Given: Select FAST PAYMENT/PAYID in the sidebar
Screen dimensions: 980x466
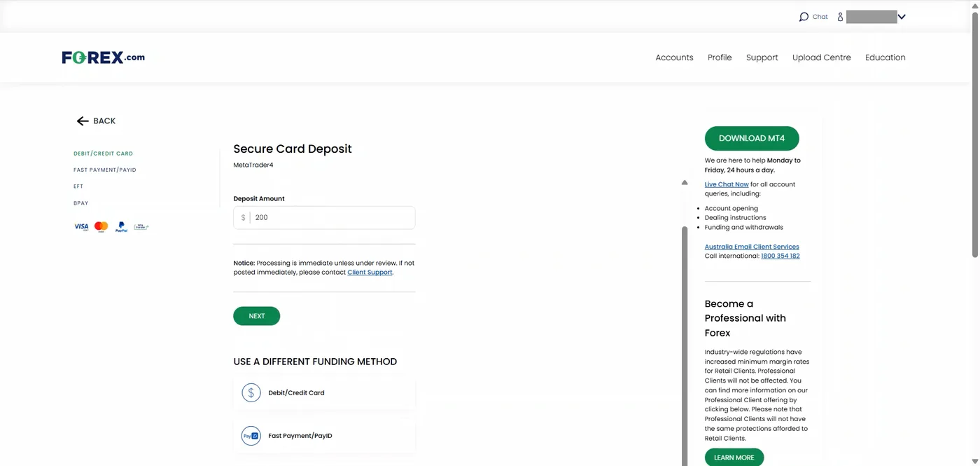Looking at the screenshot, I should (x=105, y=170).
